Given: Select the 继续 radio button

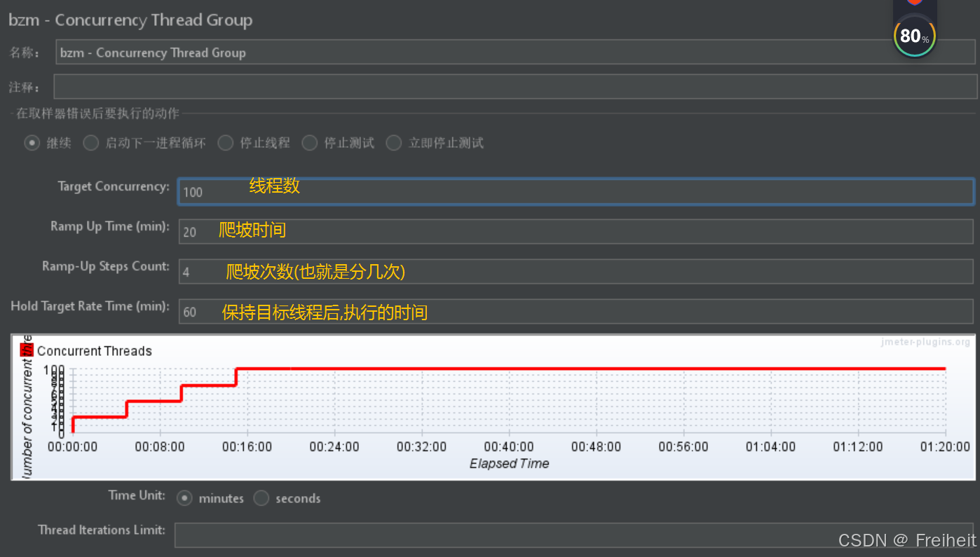Looking at the screenshot, I should point(32,143).
